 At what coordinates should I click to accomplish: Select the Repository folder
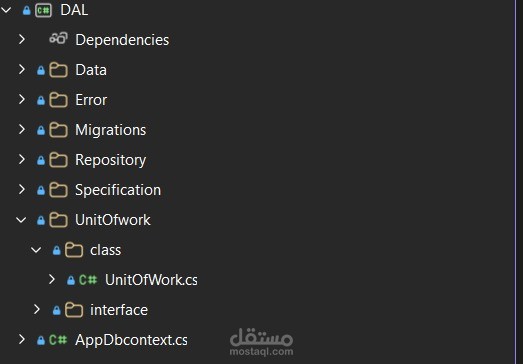click(x=110, y=160)
